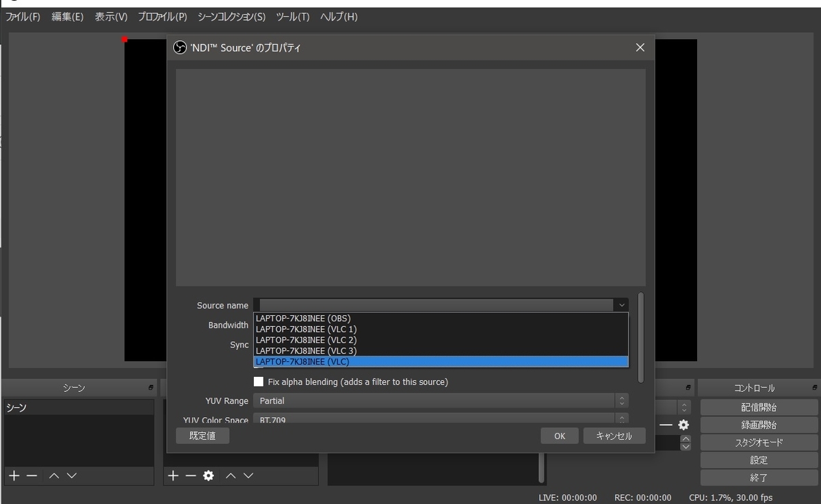Choose LAPTOP-7KJ8INEE (VLC 3) source
821x504 pixels.
coord(441,351)
